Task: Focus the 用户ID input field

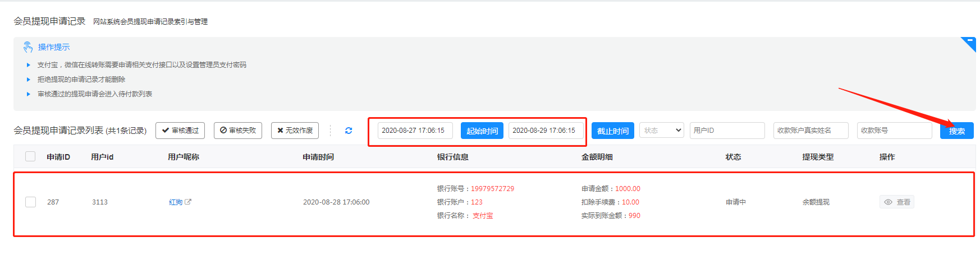Action: tap(727, 131)
